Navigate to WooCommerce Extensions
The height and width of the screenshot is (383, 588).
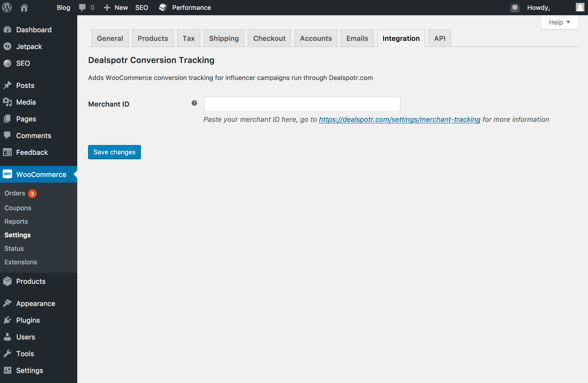[x=20, y=261]
